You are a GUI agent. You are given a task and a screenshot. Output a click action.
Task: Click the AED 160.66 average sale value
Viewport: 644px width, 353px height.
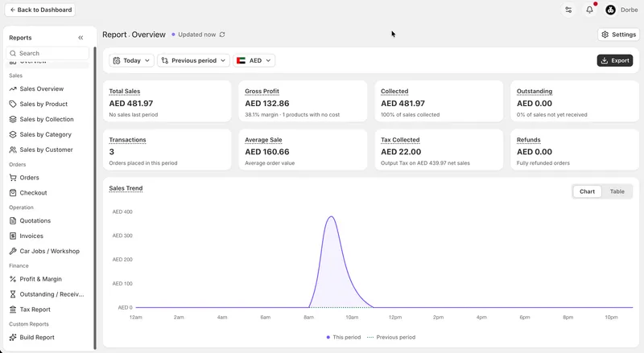pos(267,152)
